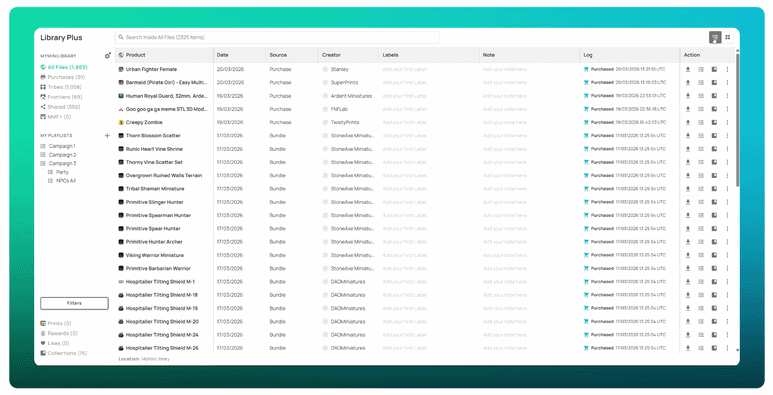Add Hospitaller Tilting Shield M-20 to playlist
The width and height of the screenshot is (773, 395).
(x=701, y=322)
